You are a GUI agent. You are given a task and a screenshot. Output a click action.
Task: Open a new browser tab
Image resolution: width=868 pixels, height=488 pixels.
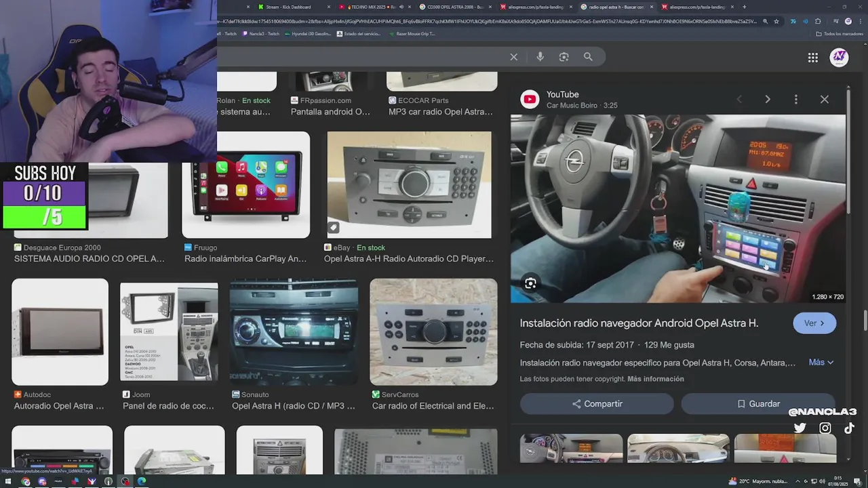744,7
